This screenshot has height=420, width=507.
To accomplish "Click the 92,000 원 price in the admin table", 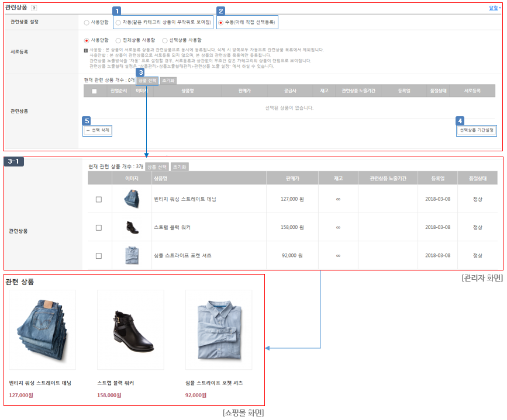I will pos(292,255).
